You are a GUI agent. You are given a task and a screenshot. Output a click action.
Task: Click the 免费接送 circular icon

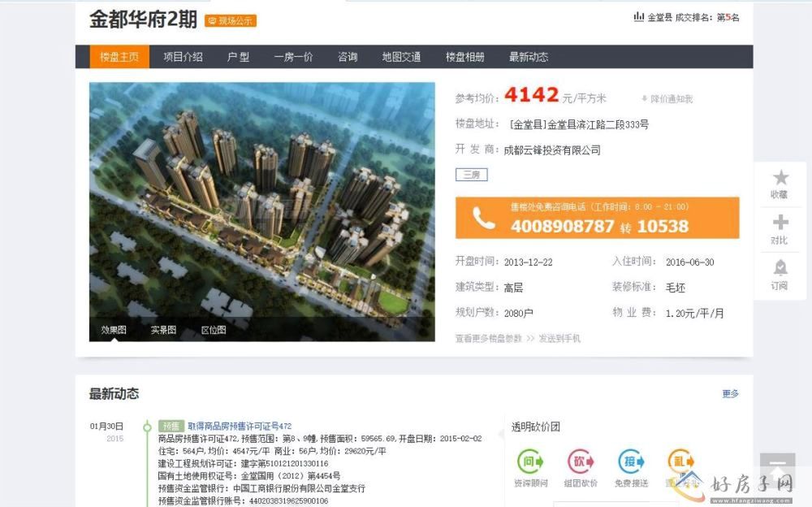(x=631, y=461)
